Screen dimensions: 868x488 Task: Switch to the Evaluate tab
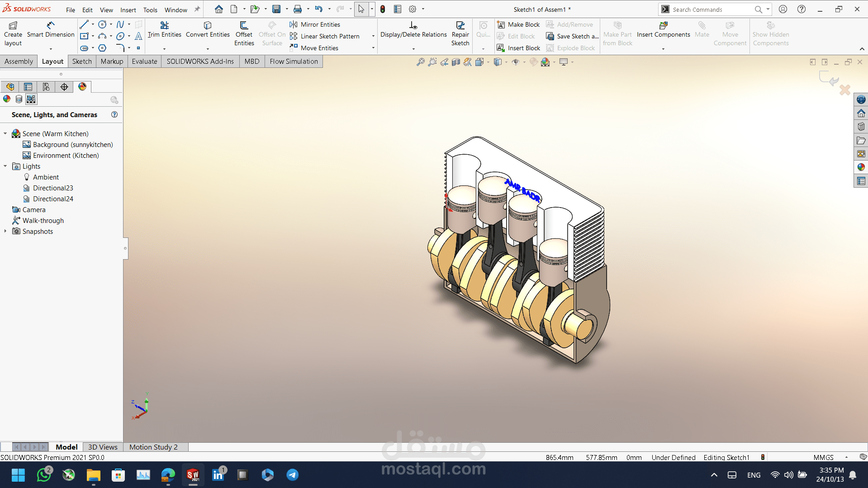tap(144, 62)
